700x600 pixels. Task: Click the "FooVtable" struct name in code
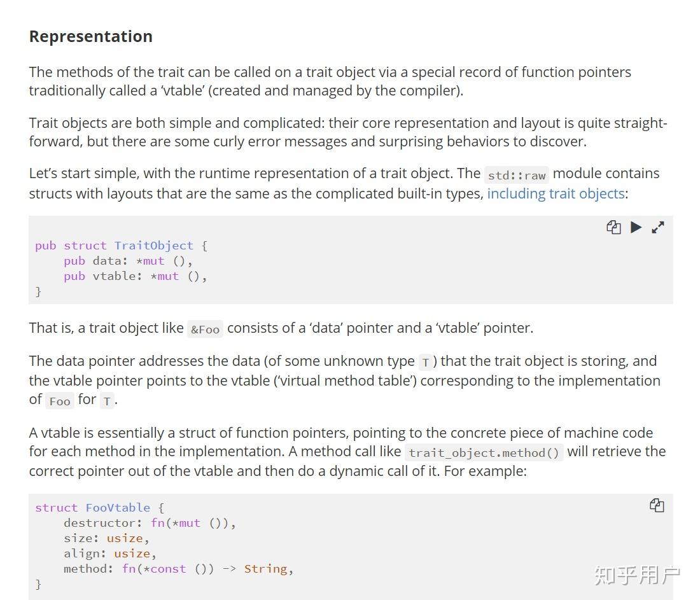118,508
